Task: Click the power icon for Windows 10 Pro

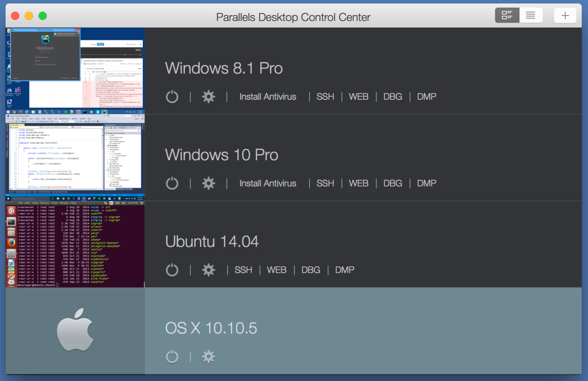Action: click(x=172, y=183)
